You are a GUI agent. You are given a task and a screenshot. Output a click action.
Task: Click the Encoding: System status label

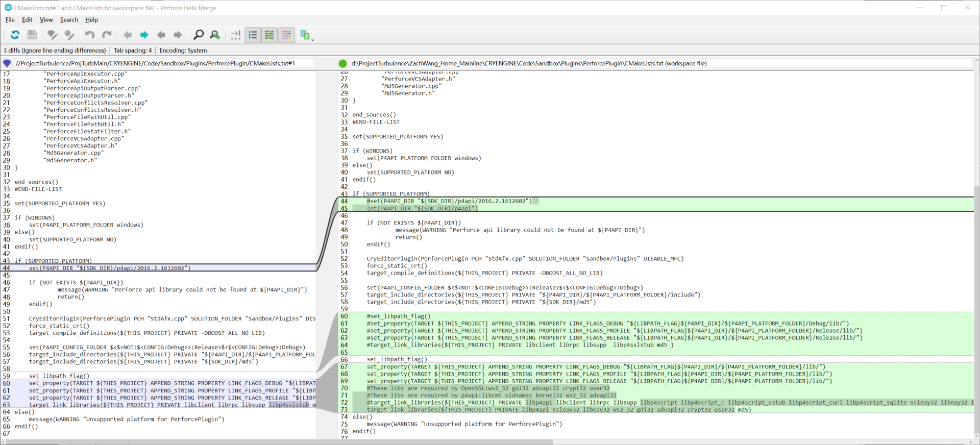[183, 51]
